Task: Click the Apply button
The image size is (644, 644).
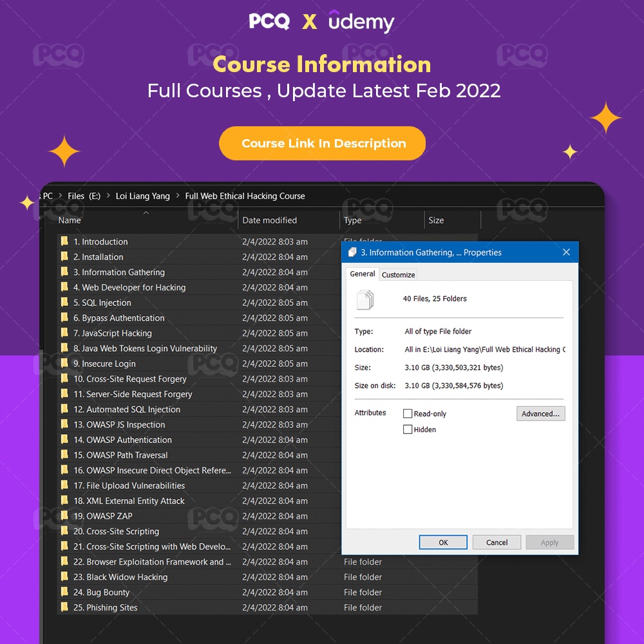Action: (x=549, y=542)
